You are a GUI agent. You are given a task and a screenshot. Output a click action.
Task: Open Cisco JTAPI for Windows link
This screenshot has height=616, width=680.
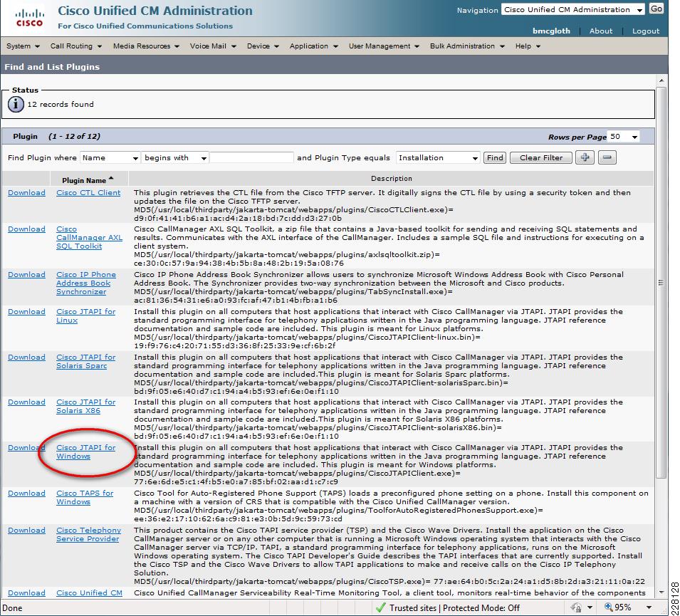86,452
